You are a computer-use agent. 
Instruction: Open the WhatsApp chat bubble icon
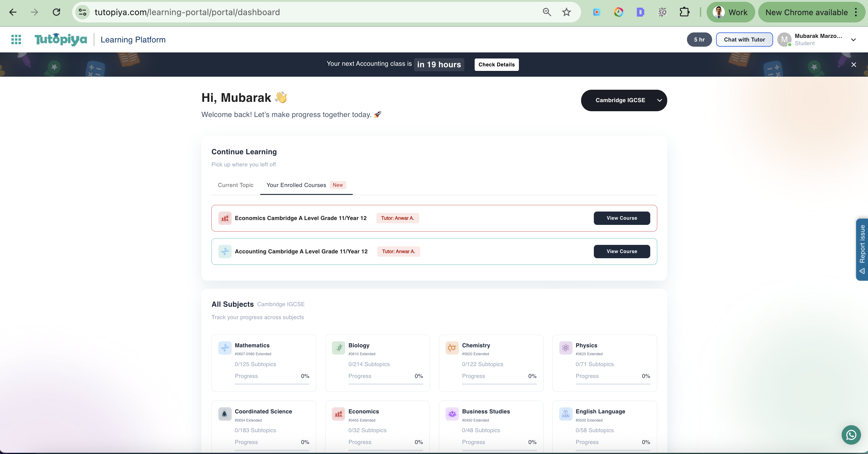coord(851,435)
